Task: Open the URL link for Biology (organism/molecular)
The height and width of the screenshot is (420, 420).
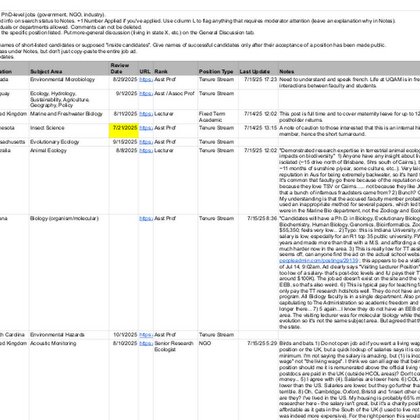Action: coord(146,219)
